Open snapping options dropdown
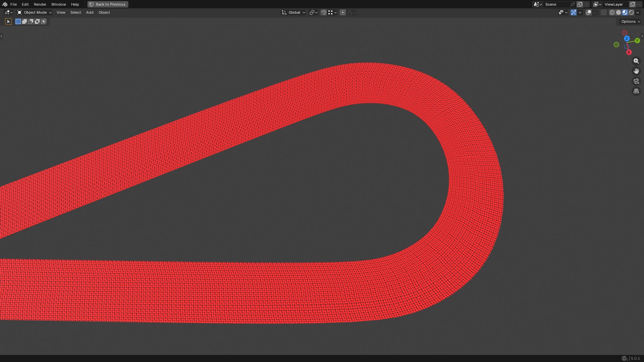The height and width of the screenshot is (362, 644). point(332,12)
